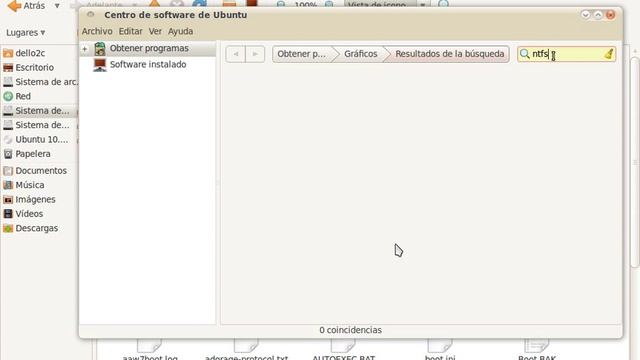Select the adorage-protocol.txt file
Image resolution: width=640 pixels, height=360 pixels.
tap(247, 349)
